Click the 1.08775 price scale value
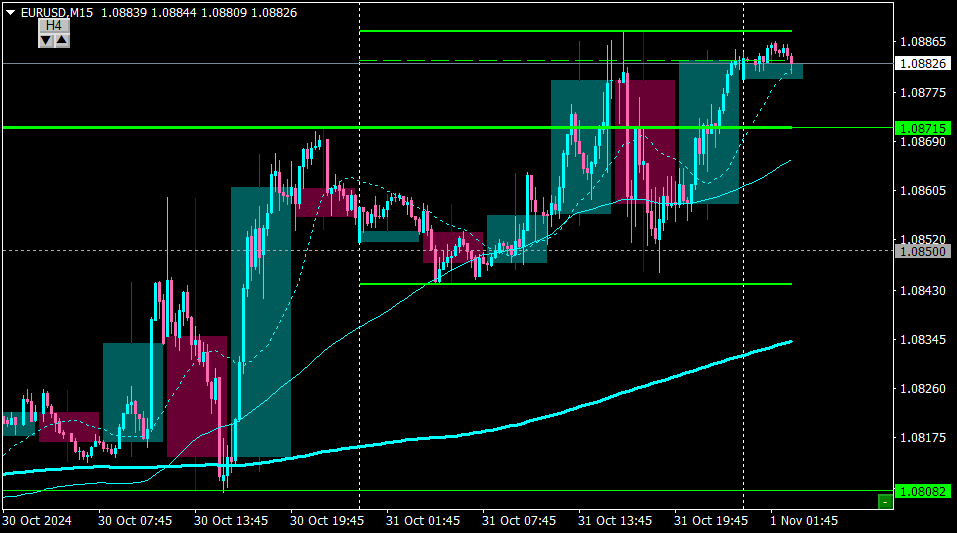This screenshot has height=533, width=957. (923, 92)
